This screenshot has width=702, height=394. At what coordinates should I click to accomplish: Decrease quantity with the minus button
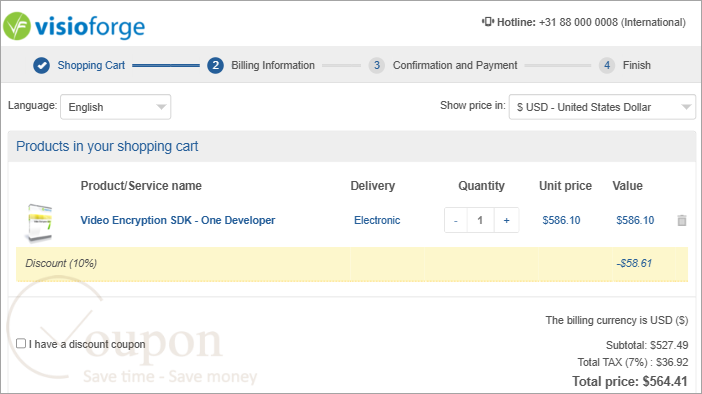coord(456,220)
